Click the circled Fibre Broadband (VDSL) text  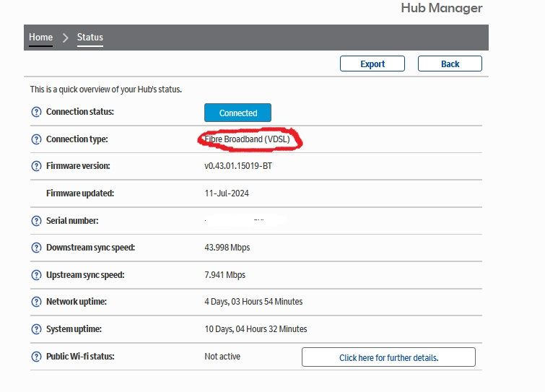click(248, 139)
